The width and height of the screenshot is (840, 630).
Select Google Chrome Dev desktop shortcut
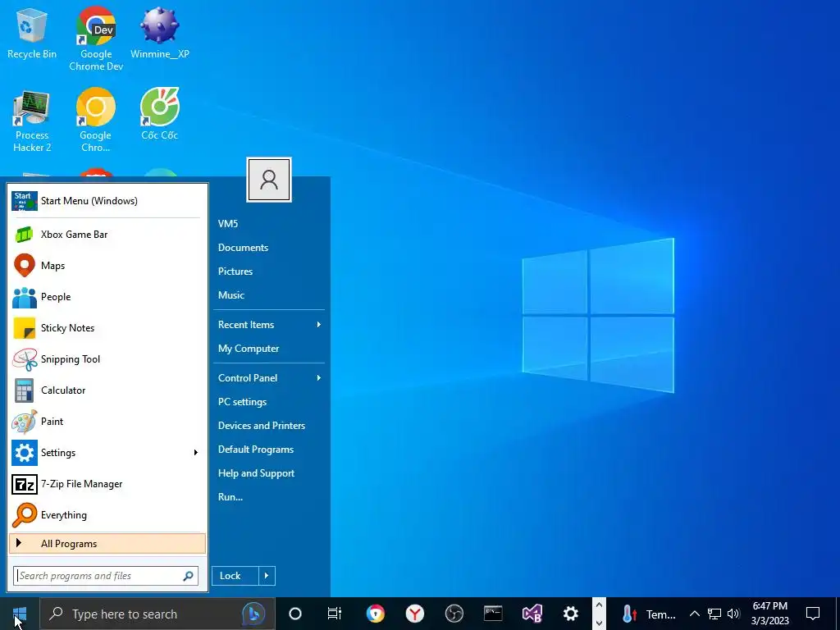[96, 39]
